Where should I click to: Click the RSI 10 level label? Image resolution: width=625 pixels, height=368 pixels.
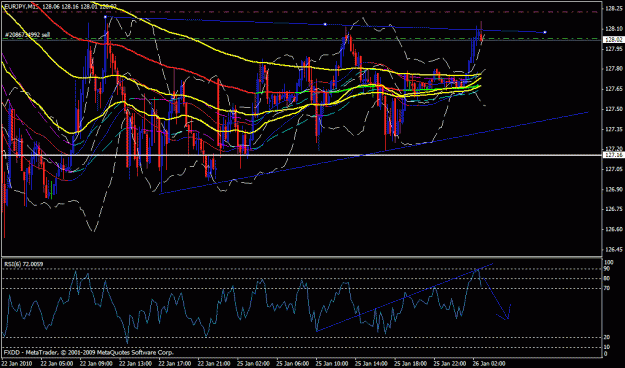[x=607, y=348]
